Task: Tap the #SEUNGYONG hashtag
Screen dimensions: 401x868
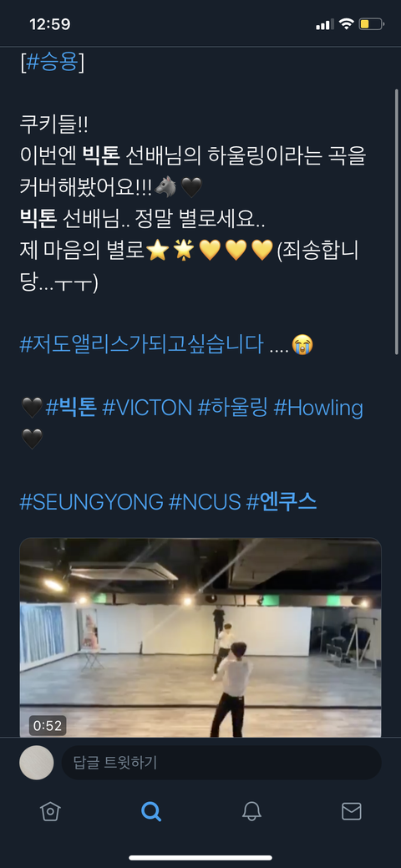Action: [x=91, y=503]
